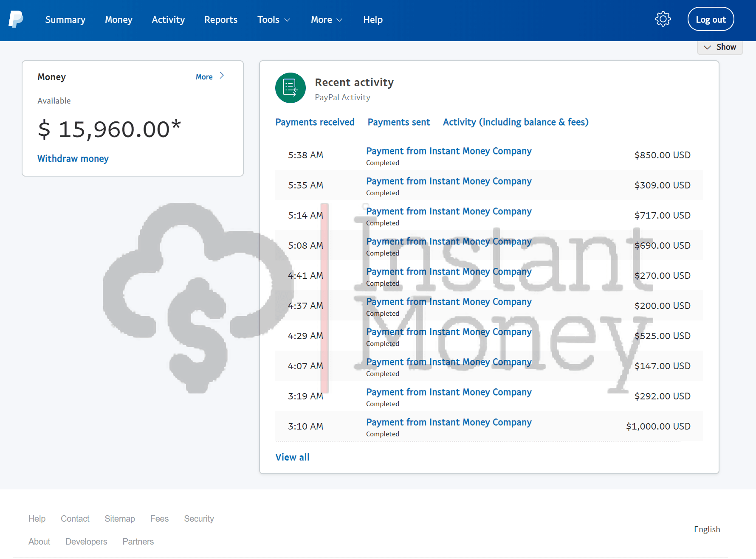Click the PayPal Activity subtitle
Viewport: 756px width, 559px height.
(x=342, y=97)
